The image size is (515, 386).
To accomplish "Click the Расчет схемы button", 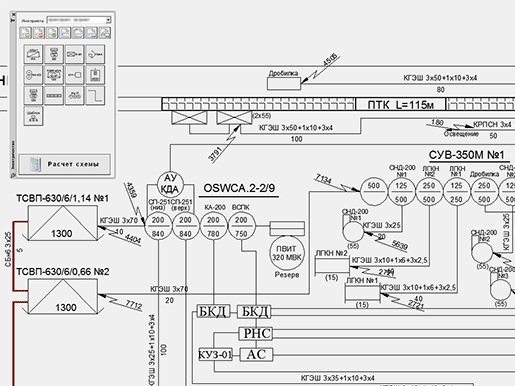I will (65, 164).
